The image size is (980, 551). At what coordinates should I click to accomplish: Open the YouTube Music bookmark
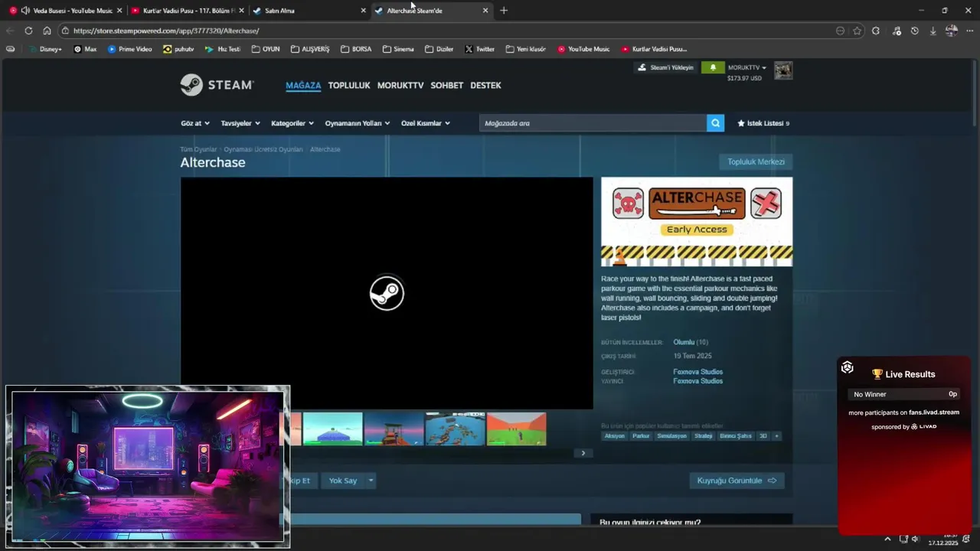583,49
